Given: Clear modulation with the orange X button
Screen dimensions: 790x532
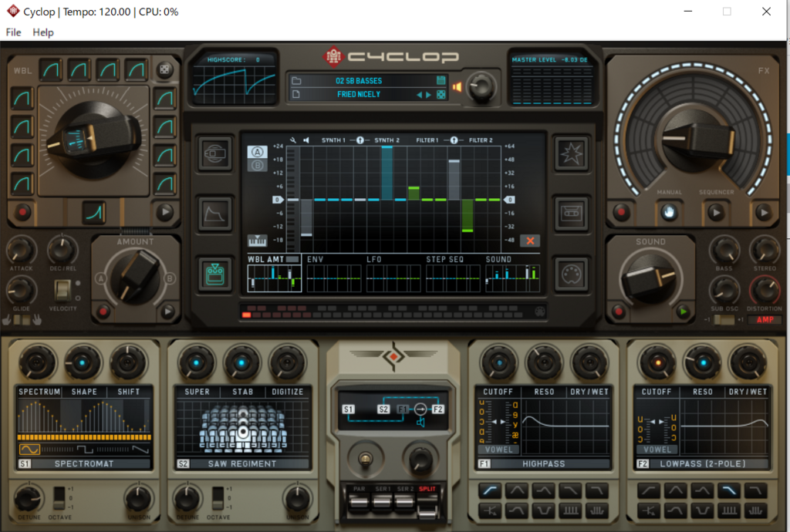Looking at the screenshot, I should click(x=530, y=241).
